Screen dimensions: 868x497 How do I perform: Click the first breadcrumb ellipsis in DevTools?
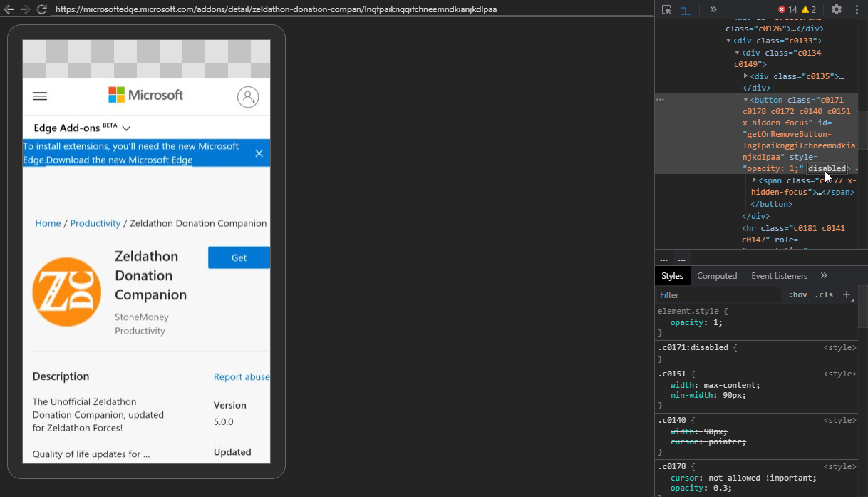tap(663, 259)
